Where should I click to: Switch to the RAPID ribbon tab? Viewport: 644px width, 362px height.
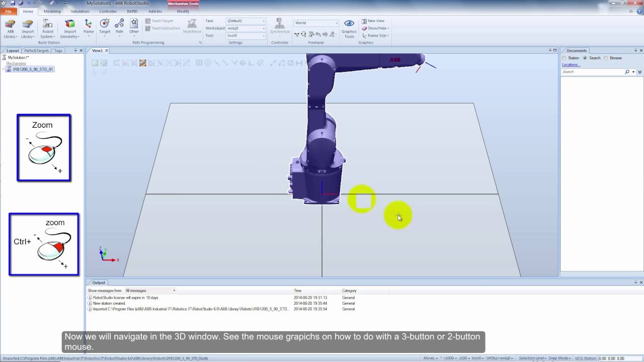click(132, 11)
